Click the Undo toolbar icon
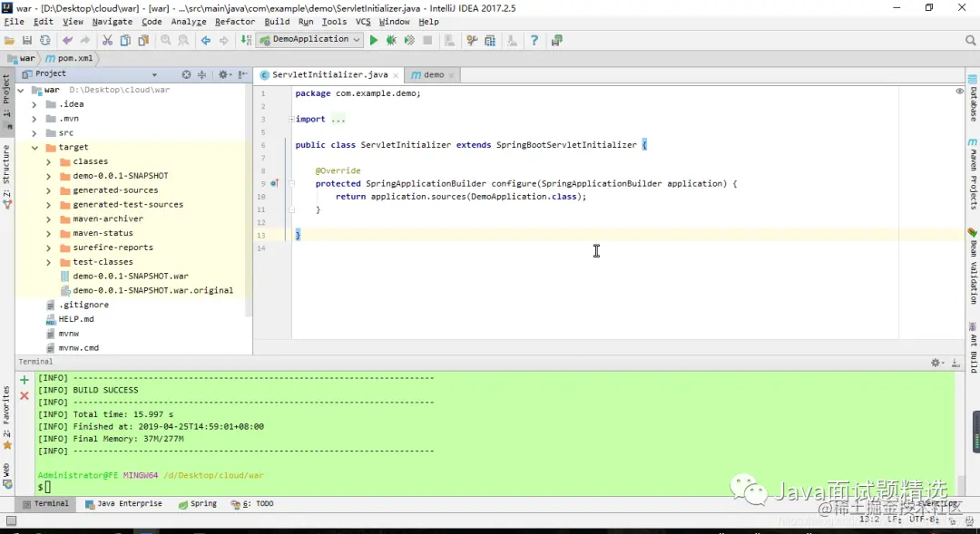Screen dimensions: 980x534 (67, 41)
